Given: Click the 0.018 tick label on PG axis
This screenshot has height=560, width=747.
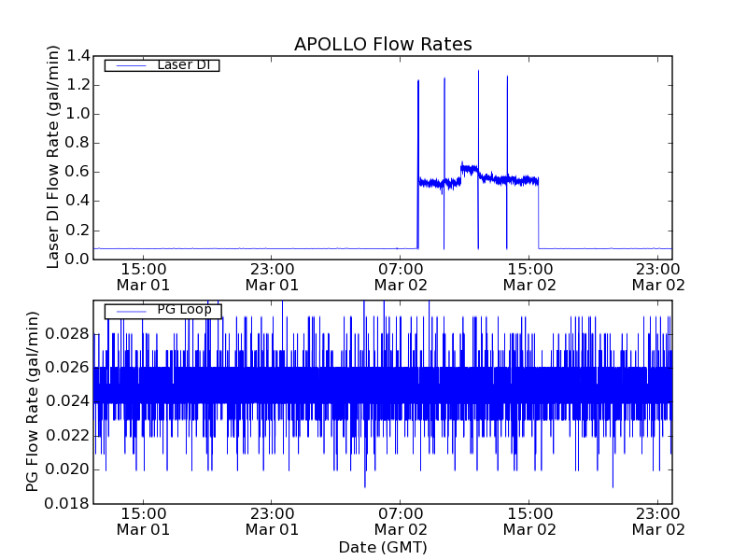Looking at the screenshot, I should [x=67, y=503].
